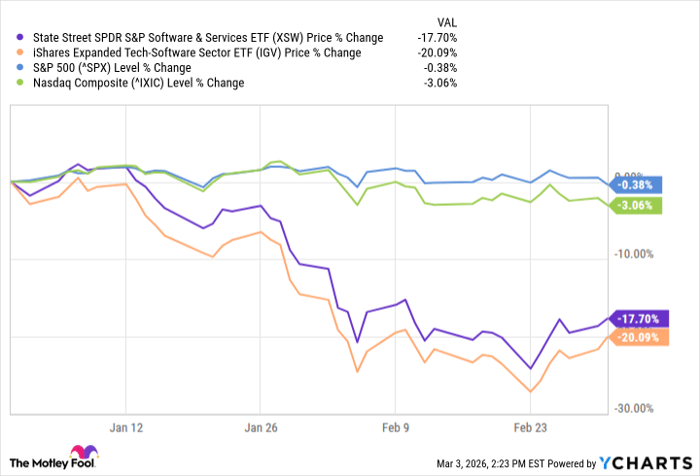The image size is (700, 476).
Task: Click the VAL column header
Action: click(x=451, y=21)
